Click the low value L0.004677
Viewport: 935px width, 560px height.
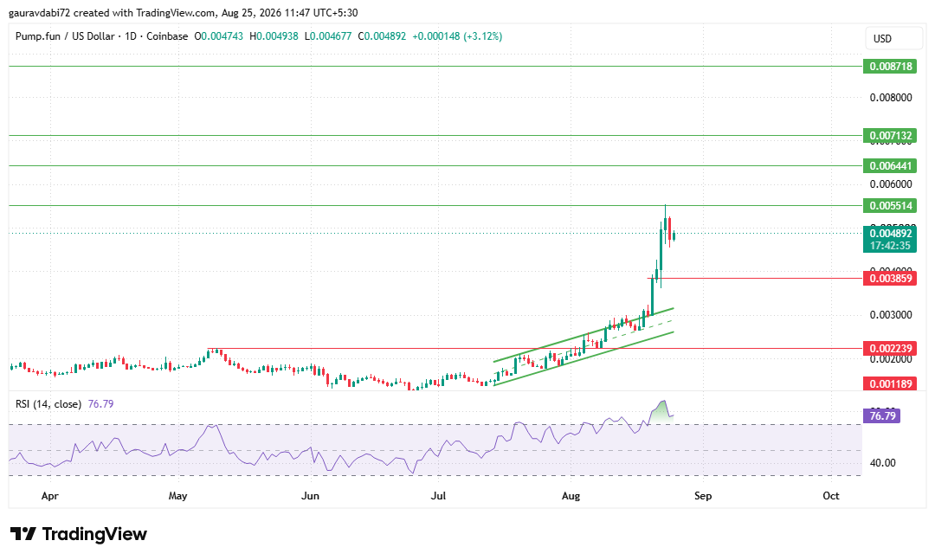click(329, 36)
